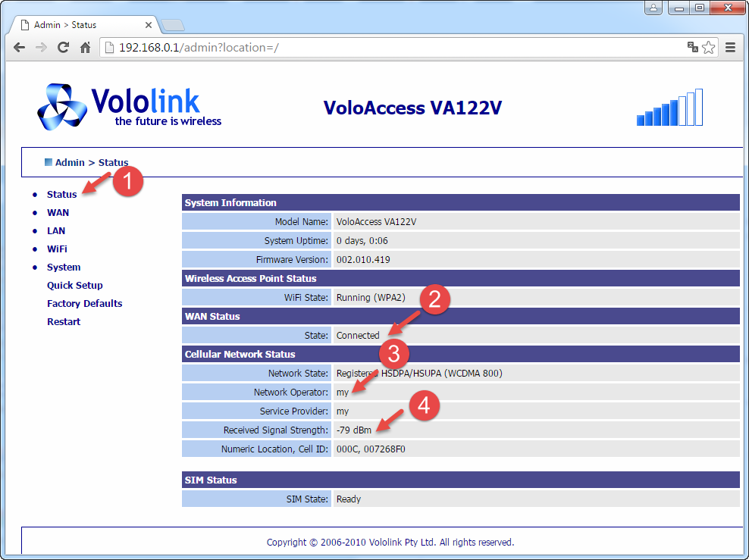The image size is (749, 560).
Task: Open the Chrome hamburger menu
Action: [x=730, y=47]
